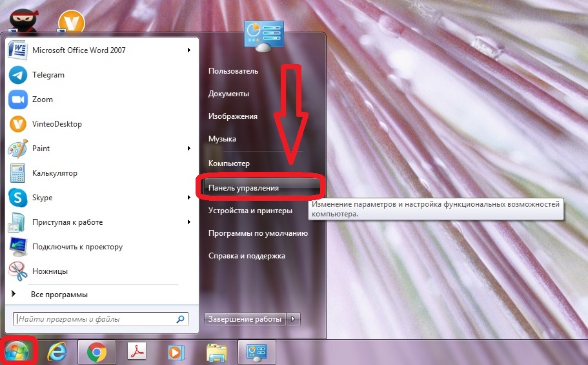Expand the Paint recent files arrow

[x=189, y=149]
